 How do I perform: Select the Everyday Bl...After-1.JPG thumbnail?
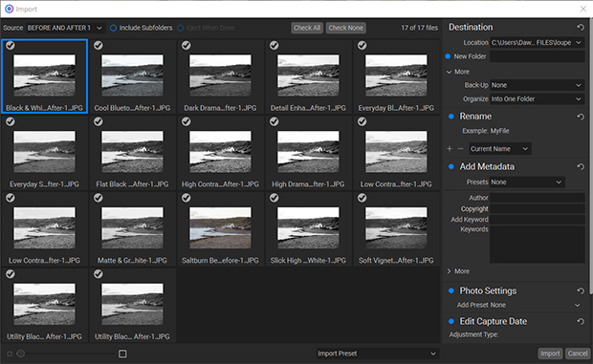[x=396, y=76]
